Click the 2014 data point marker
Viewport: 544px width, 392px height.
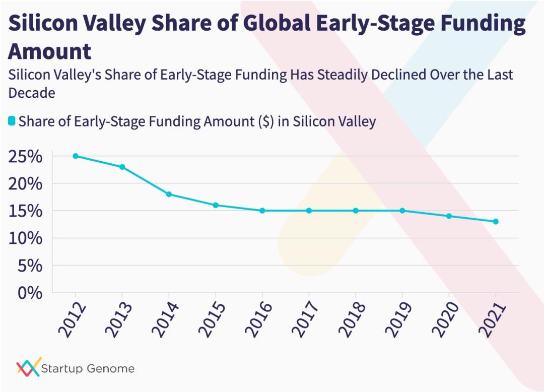[169, 194]
